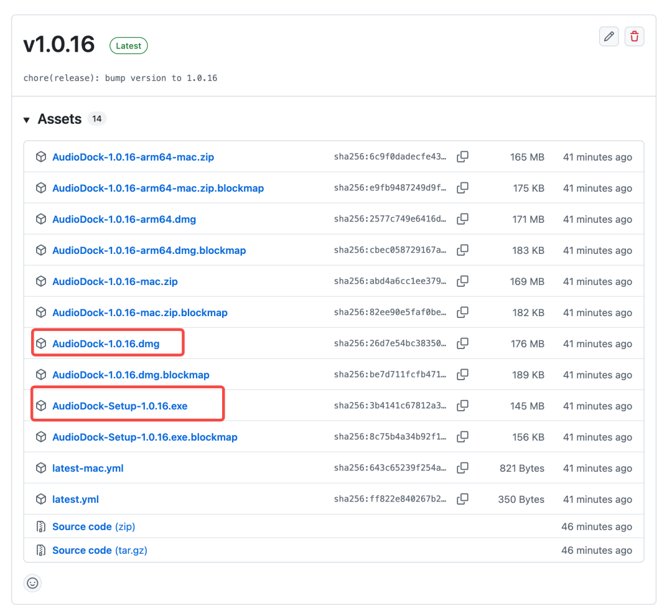Click the 350 Bytes size value
This screenshot has height=616, width=672.
pyautogui.click(x=521, y=500)
